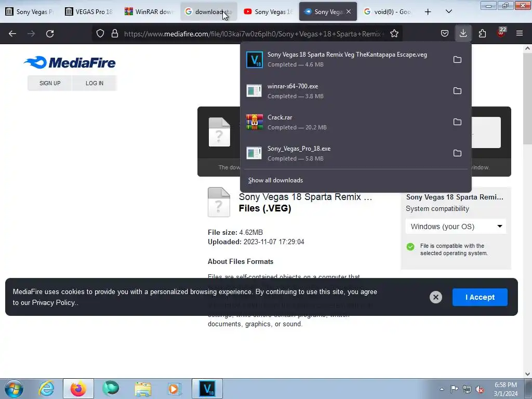Bookmark this page with the star icon
The height and width of the screenshot is (399, 532).
click(x=394, y=34)
